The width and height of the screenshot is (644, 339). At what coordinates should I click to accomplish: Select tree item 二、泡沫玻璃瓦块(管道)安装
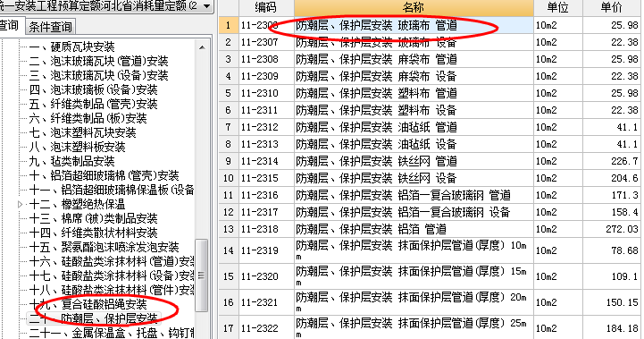98,62
